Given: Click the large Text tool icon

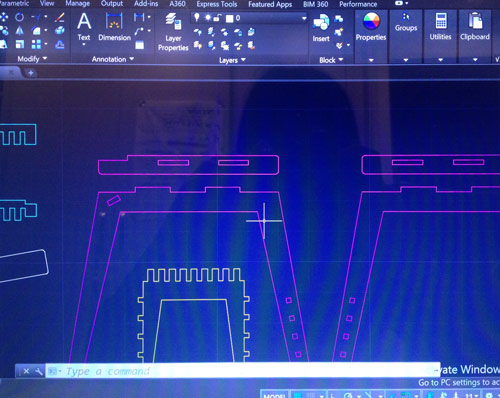Looking at the screenshot, I should [84, 22].
